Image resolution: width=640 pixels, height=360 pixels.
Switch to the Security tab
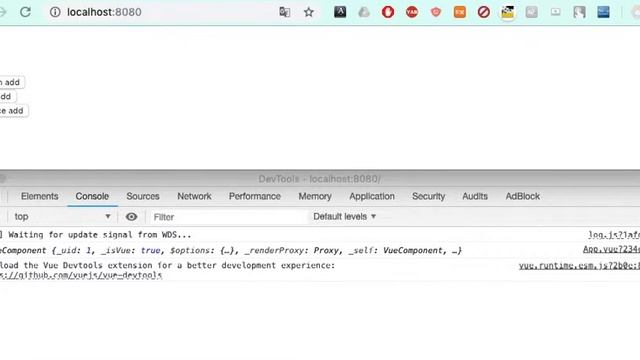tap(428, 196)
